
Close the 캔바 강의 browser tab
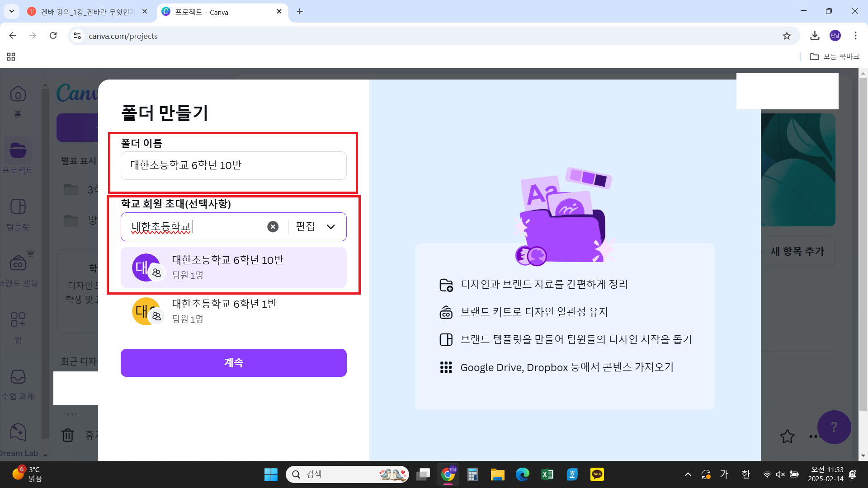pos(145,12)
